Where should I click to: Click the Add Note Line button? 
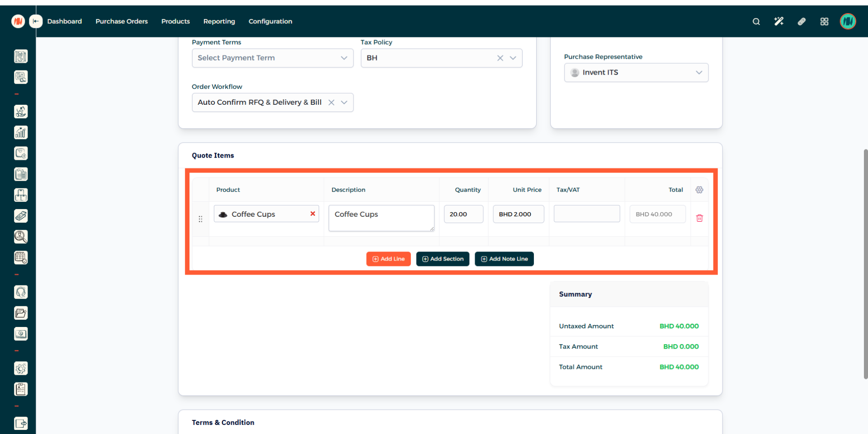(x=504, y=259)
